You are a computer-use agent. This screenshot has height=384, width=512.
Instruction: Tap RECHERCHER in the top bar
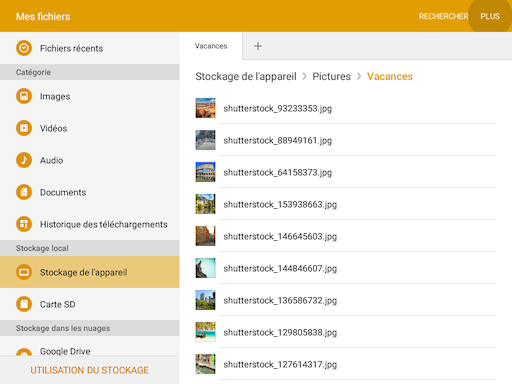coord(443,16)
